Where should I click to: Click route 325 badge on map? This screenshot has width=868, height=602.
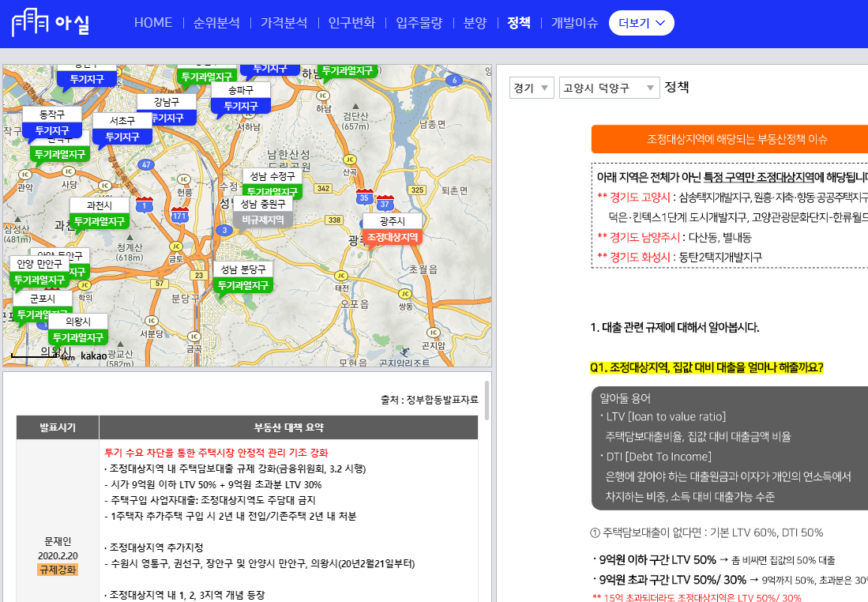coord(417,190)
